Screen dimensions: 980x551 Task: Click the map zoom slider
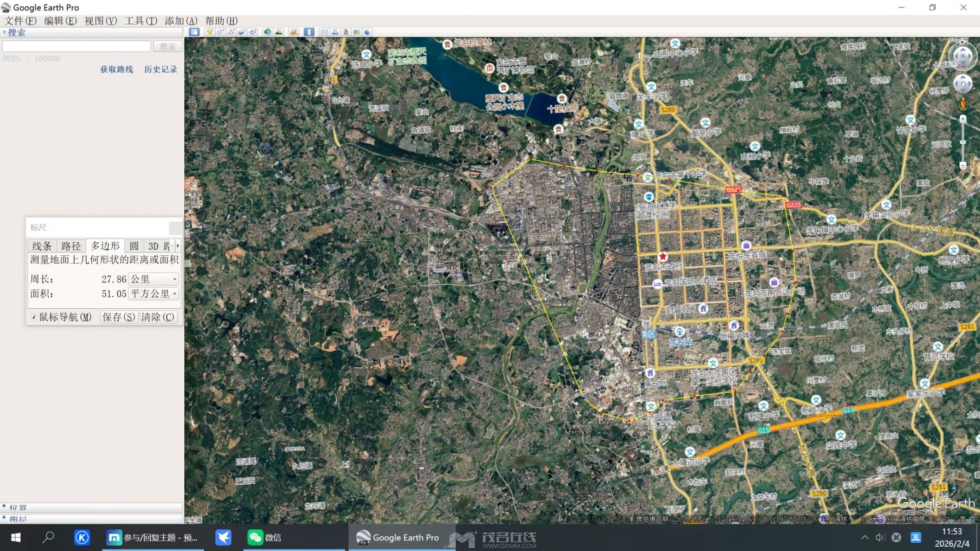click(962, 142)
